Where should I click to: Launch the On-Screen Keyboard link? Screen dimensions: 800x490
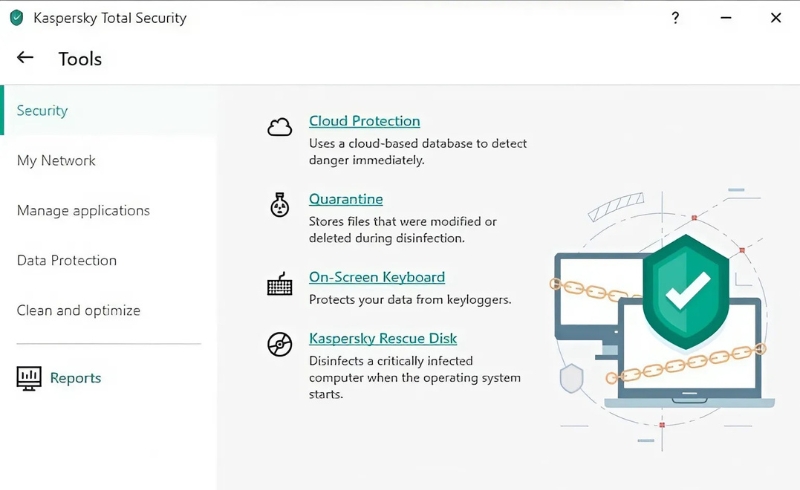377,277
